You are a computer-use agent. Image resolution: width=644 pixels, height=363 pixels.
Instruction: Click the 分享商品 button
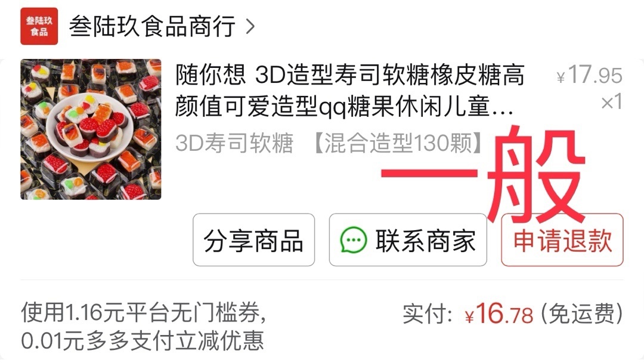(254, 240)
